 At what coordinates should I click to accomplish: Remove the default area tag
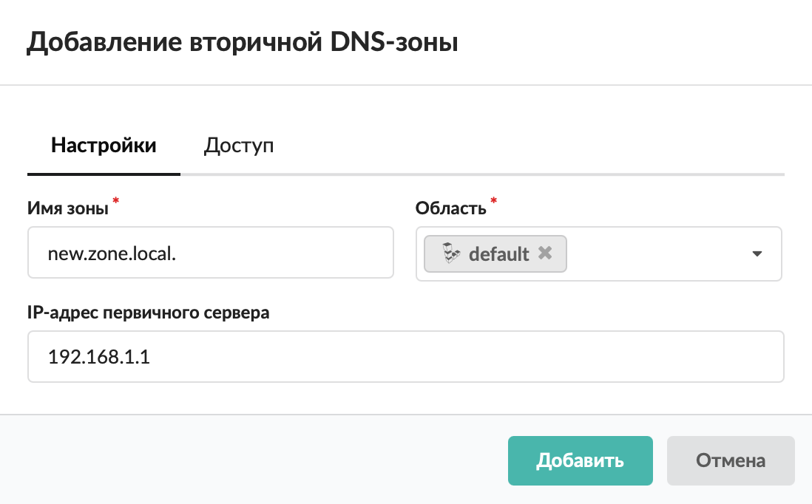point(545,253)
